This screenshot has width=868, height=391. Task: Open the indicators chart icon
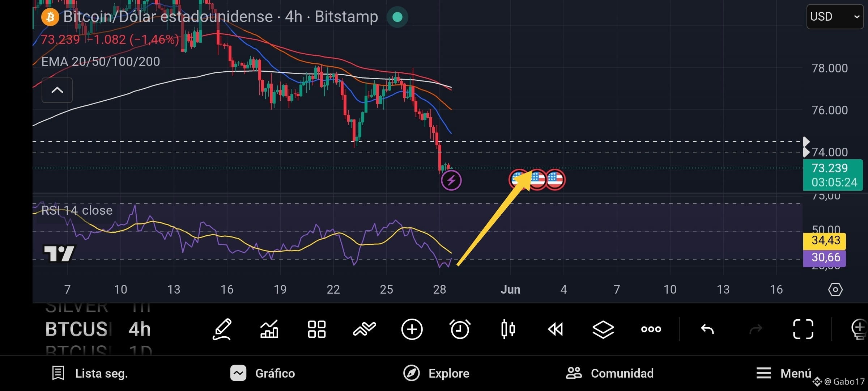tap(269, 329)
